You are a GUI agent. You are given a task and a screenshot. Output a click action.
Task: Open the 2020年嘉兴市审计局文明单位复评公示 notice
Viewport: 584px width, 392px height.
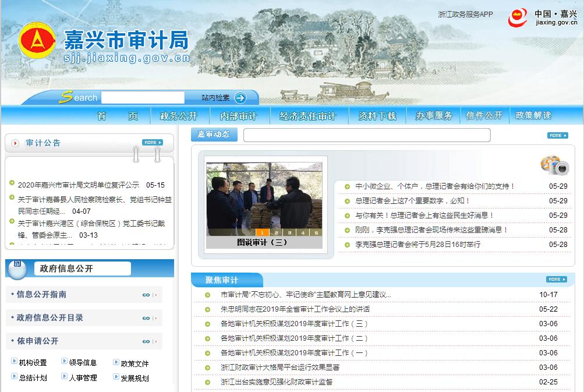pos(79,185)
